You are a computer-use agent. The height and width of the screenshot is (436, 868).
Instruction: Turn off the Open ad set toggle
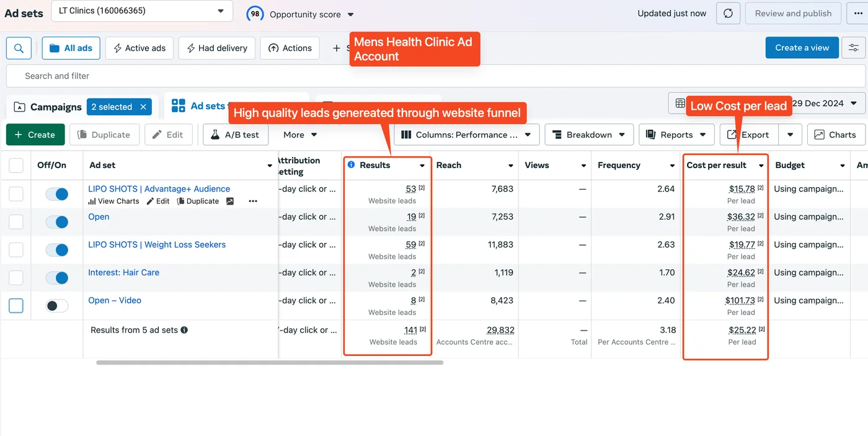tap(57, 222)
